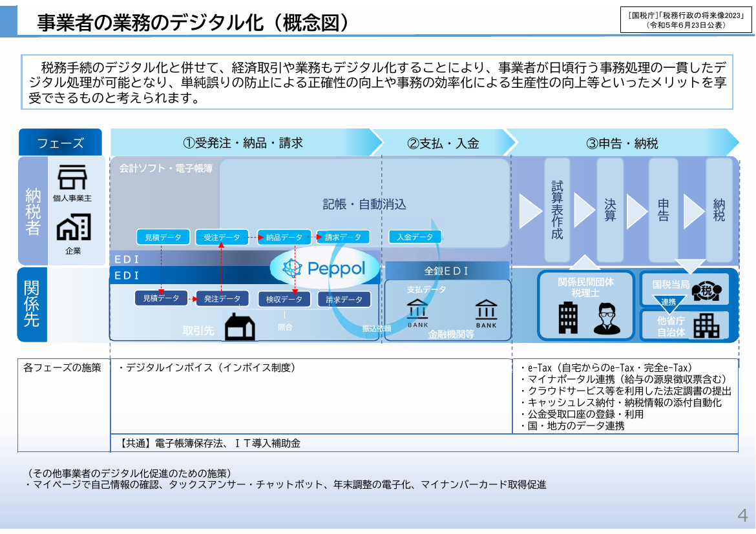Image resolution: width=756 pixels, height=534 pixels.
Task: Click the ①受発注・納品・請求 phase arrow
Action: [247, 143]
